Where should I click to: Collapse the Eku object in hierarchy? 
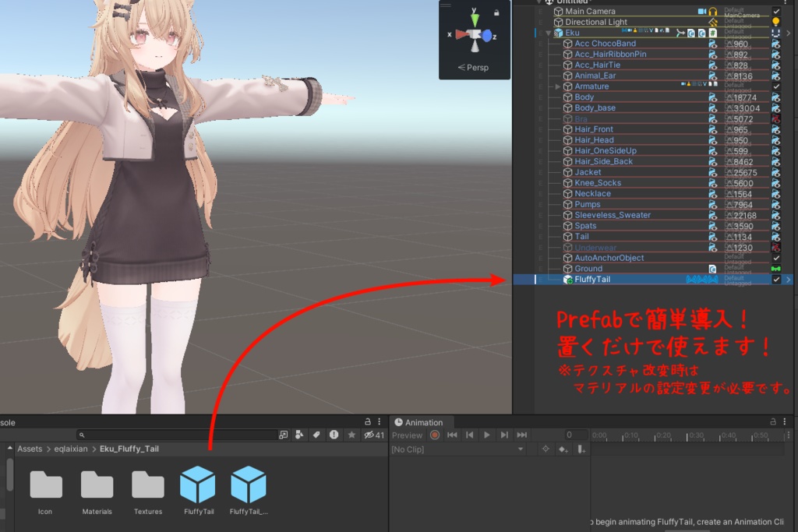548,33
